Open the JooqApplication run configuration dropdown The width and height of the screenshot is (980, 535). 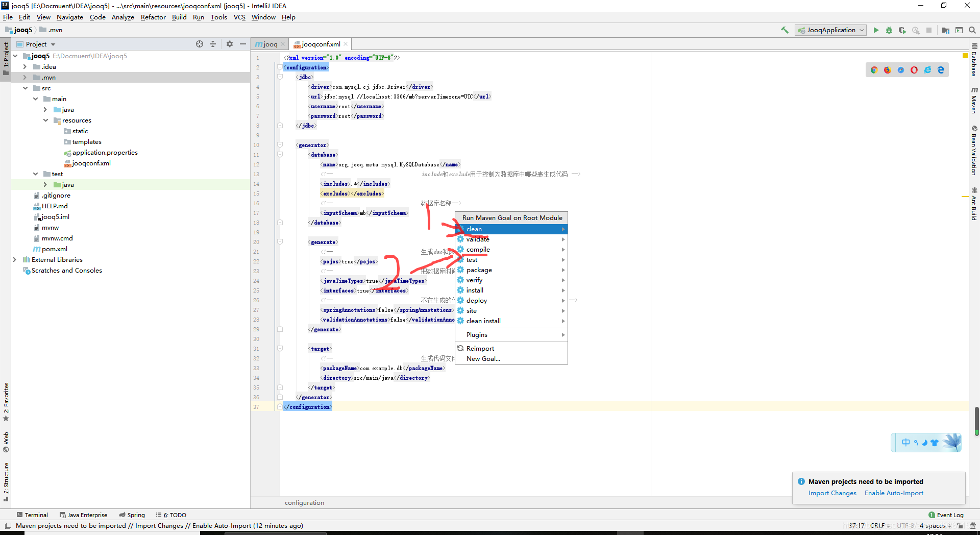tap(831, 30)
